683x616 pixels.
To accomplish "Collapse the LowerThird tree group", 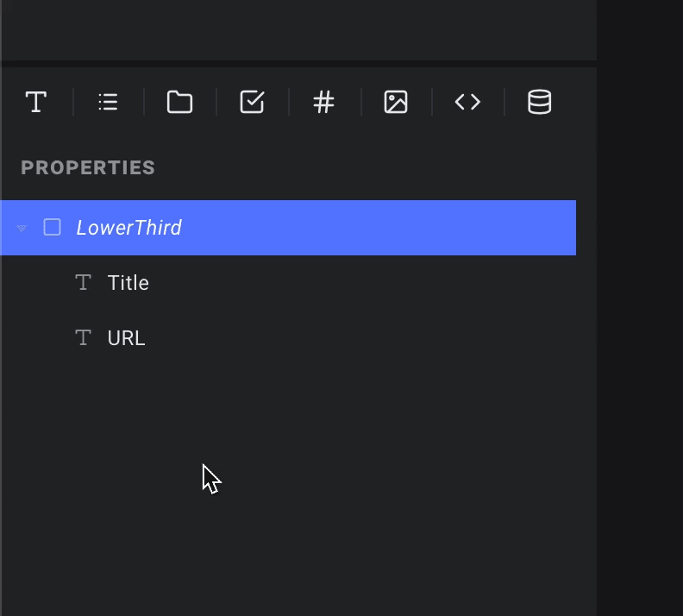I will 22,228.
